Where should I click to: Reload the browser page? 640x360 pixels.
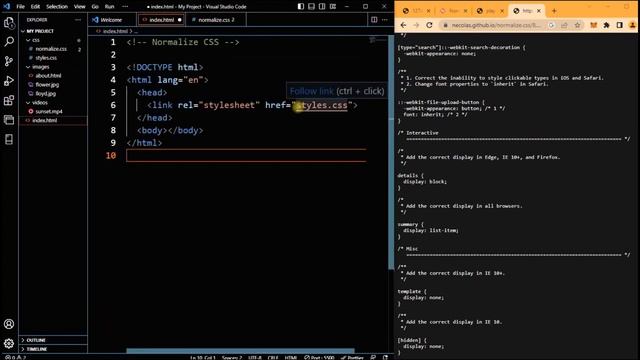(429, 25)
